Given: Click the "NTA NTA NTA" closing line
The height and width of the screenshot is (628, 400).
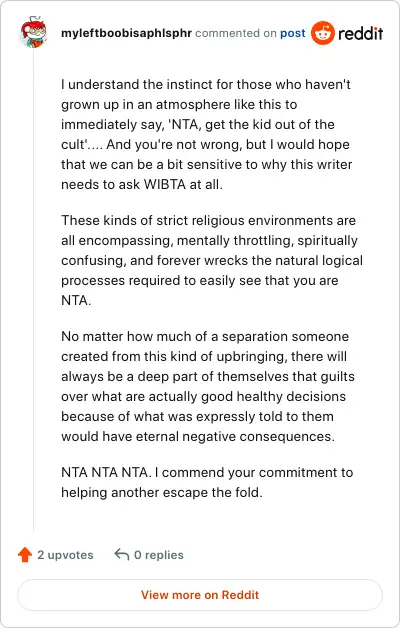Looking at the screenshot, I should tap(207, 473).
